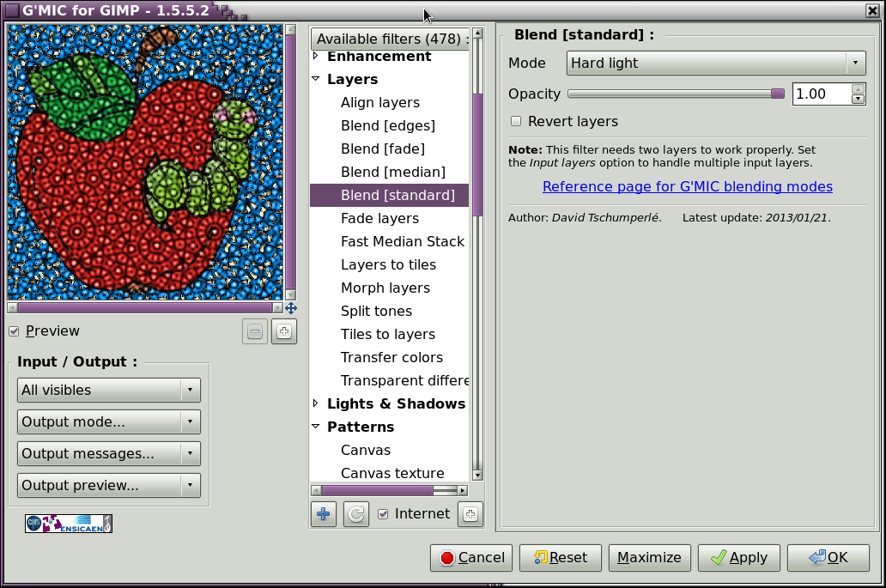This screenshot has height=588, width=886.
Task: Open Reference page for G'MIC blending modes link
Action: [x=688, y=186]
